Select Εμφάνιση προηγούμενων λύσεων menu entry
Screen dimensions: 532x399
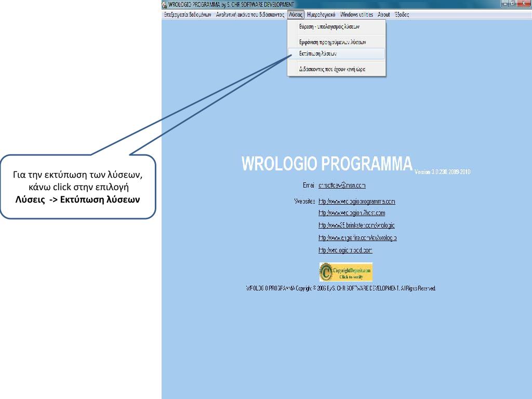coord(336,42)
